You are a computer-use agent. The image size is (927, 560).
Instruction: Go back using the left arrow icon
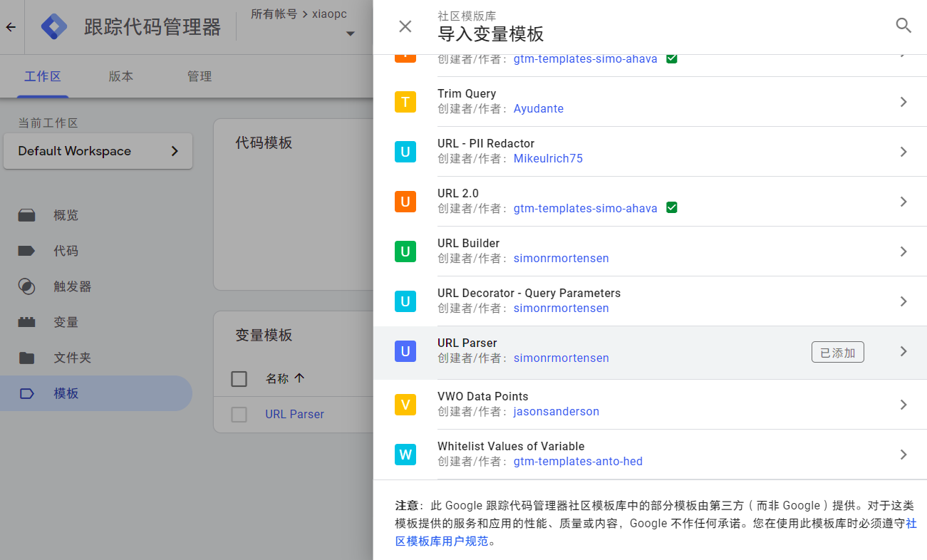click(x=11, y=27)
